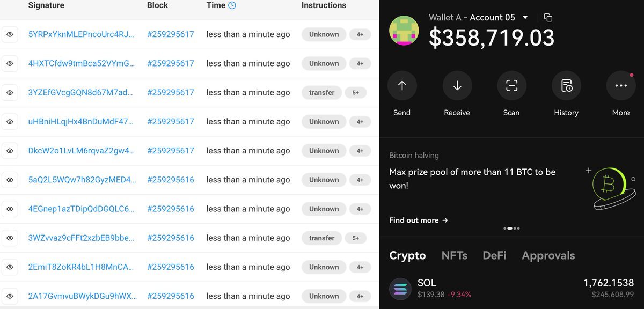Open signature link uHBniHLqjHx4BnDuMdF47

pos(81,122)
